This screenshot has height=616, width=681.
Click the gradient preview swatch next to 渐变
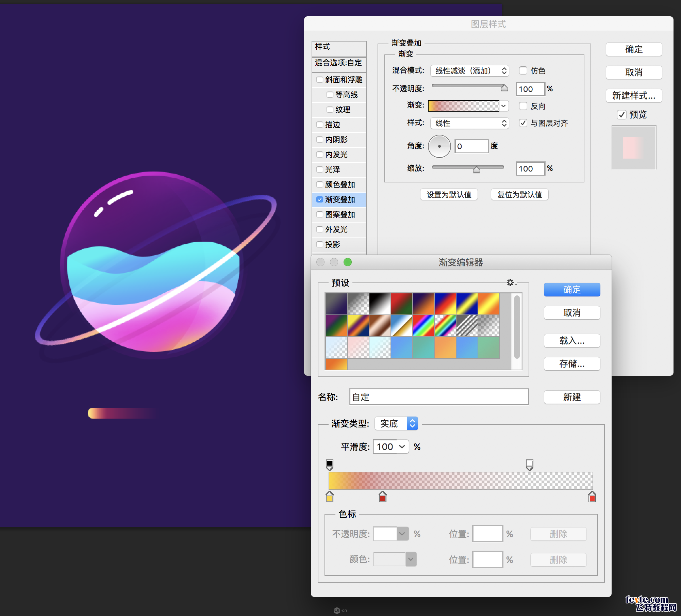[x=463, y=106]
